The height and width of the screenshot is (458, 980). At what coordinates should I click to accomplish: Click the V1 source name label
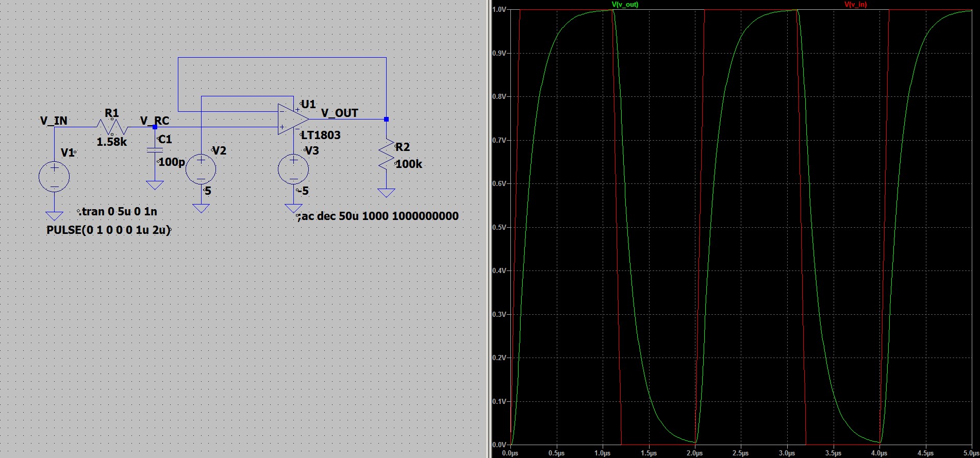[x=68, y=152]
